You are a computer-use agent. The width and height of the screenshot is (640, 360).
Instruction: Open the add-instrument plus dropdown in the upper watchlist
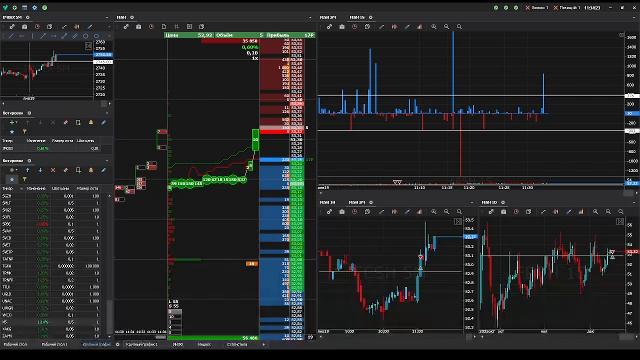pyautogui.click(x=13, y=122)
